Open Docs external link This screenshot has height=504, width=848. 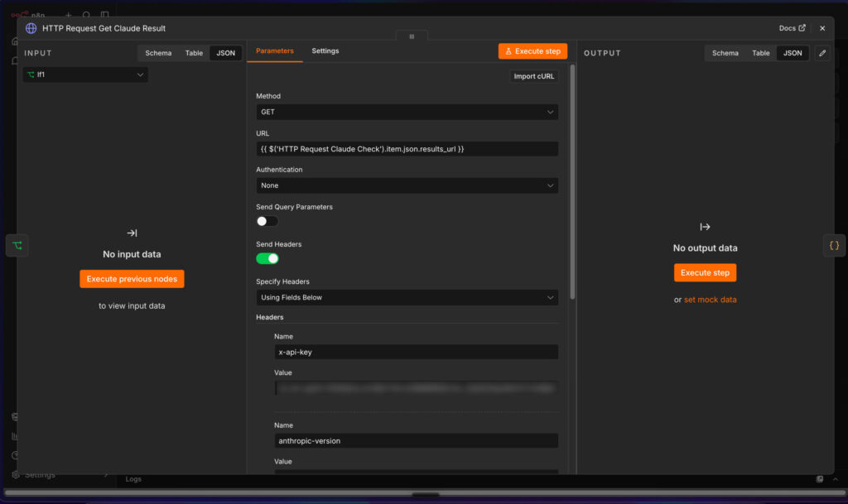(792, 28)
